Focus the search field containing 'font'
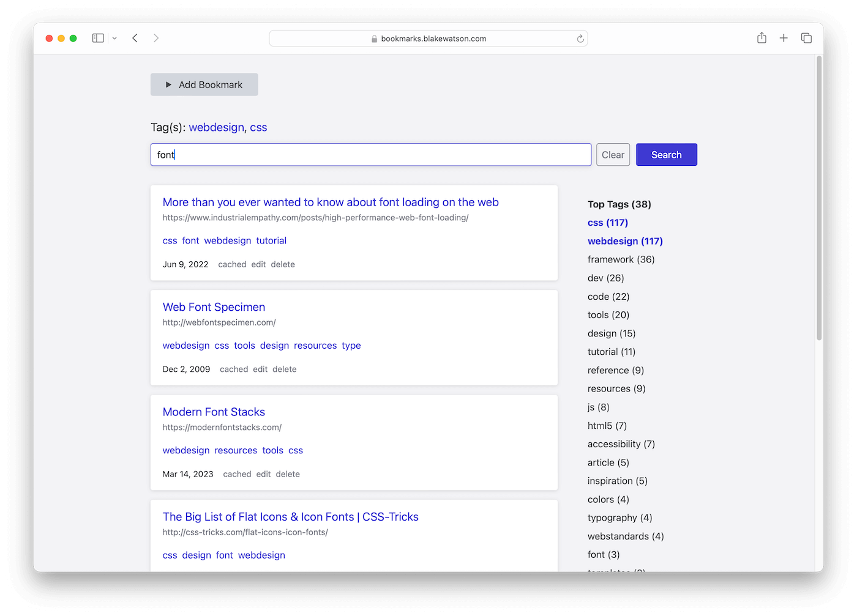Screen dimensions: 857x616 (371, 155)
